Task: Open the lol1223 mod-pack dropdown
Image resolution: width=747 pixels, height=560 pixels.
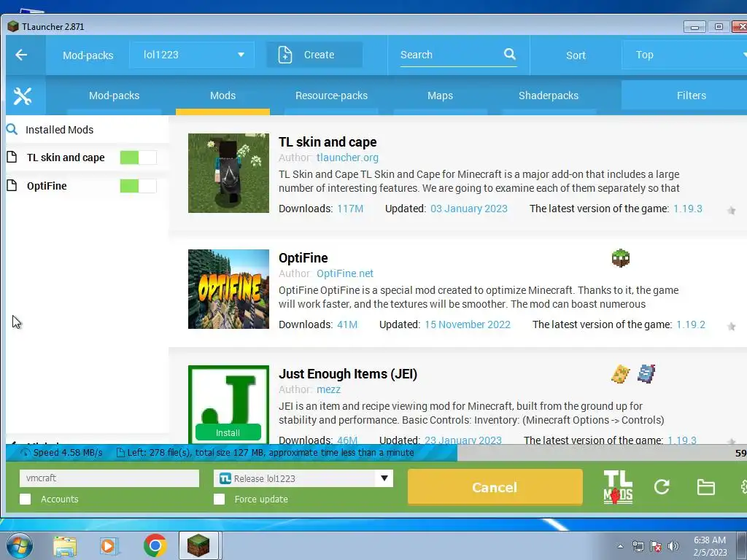Action: 192,55
